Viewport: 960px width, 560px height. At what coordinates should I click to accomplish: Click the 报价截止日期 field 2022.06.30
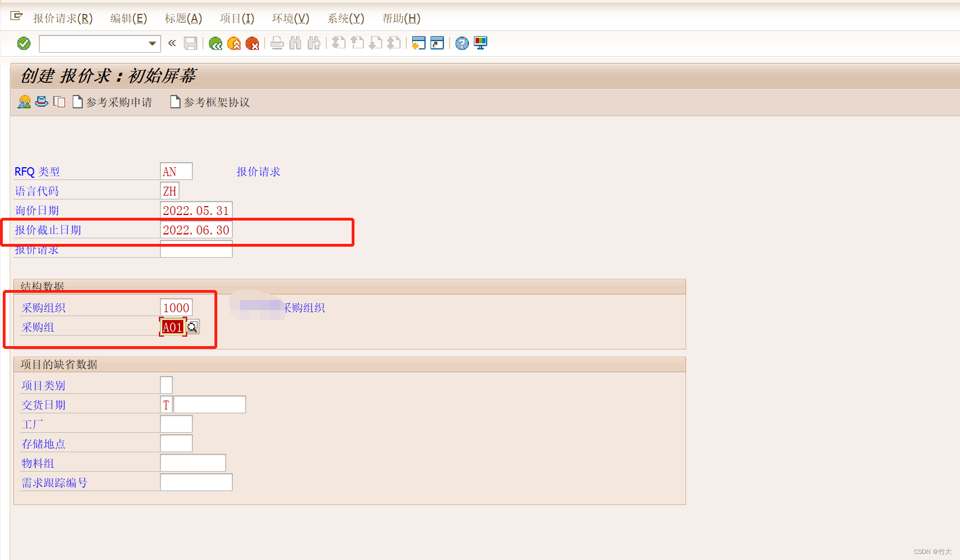[x=196, y=229]
